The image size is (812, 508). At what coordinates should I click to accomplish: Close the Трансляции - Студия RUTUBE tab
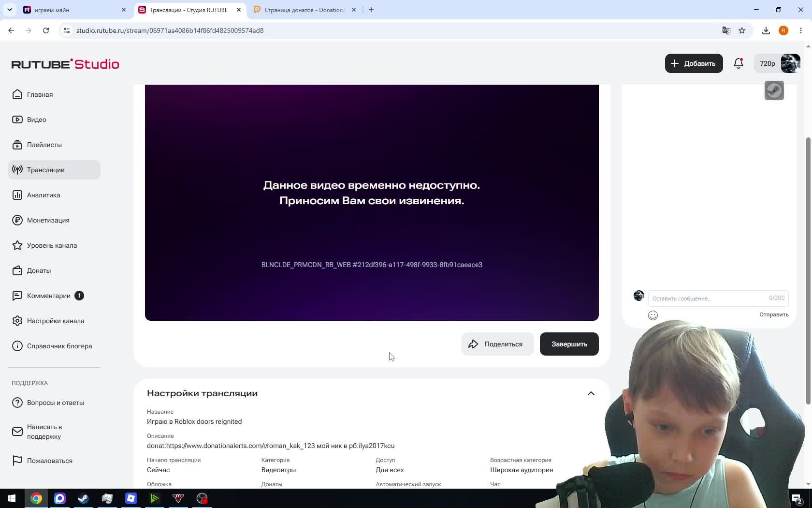point(239,10)
